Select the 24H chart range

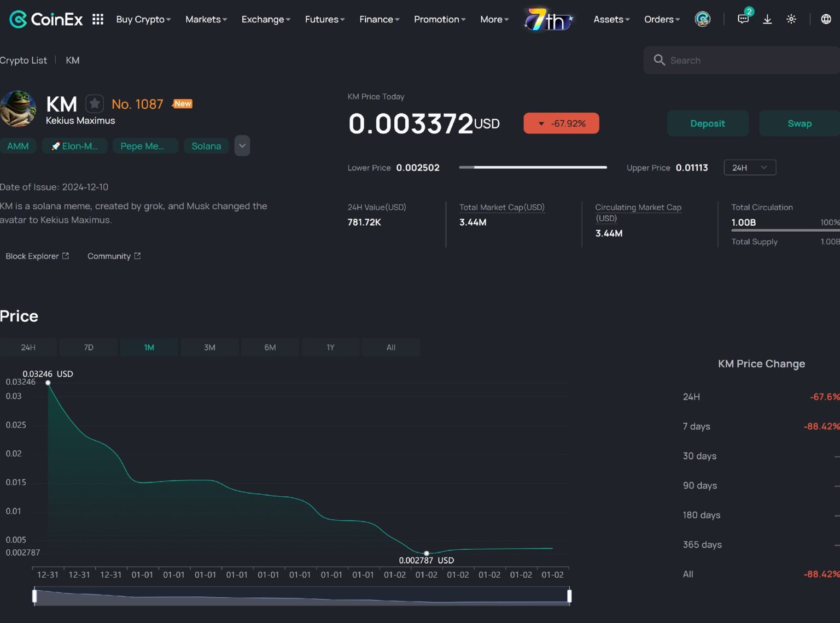pos(28,347)
